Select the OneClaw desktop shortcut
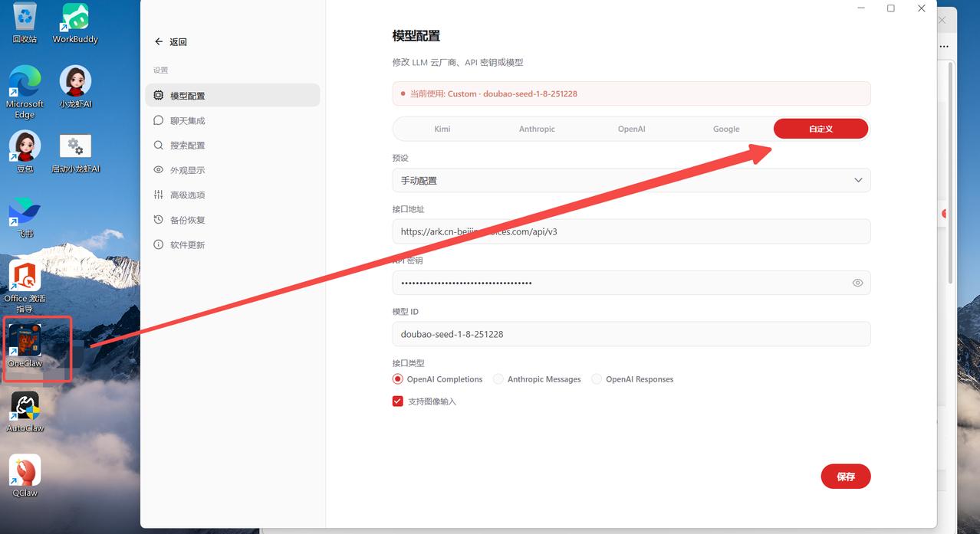This screenshot has width=980, height=534. [x=25, y=346]
